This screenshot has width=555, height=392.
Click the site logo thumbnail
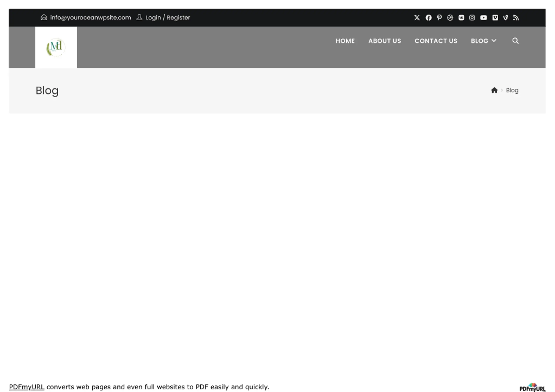pyautogui.click(x=56, y=47)
